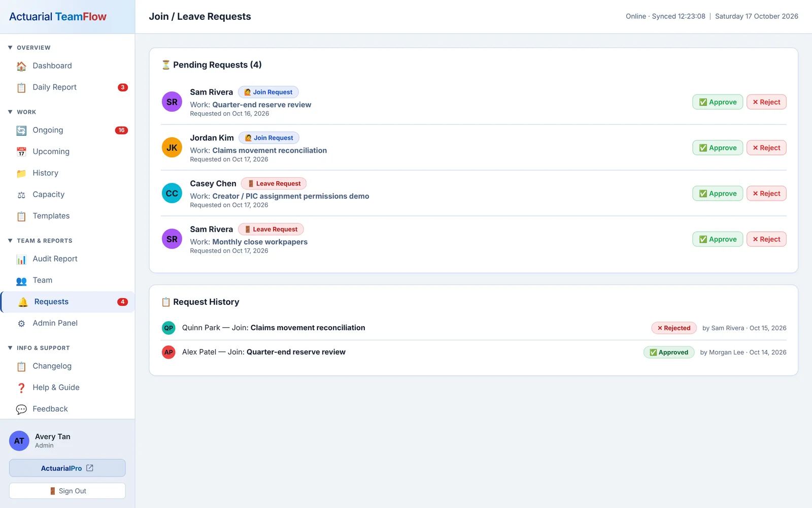Open the History folder icon

pos(21,173)
